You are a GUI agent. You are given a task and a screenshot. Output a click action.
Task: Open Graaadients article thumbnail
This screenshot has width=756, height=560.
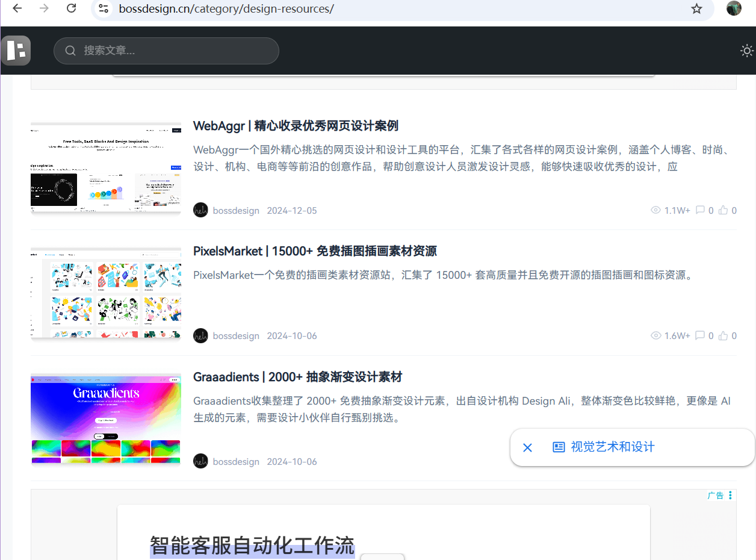106,418
